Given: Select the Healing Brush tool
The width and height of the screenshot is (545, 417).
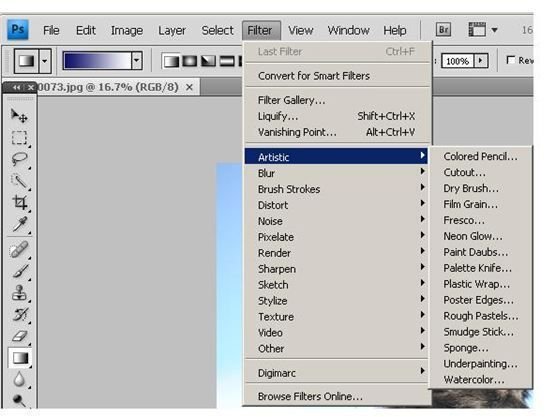Looking at the screenshot, I should pyautogui.click(x=19, y=250).
